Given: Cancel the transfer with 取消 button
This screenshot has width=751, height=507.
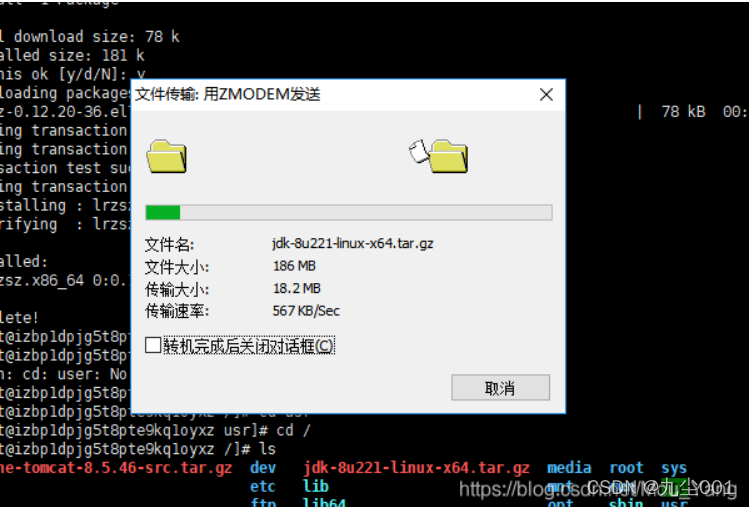Looking at the screenshot, I should click(500, 387).
